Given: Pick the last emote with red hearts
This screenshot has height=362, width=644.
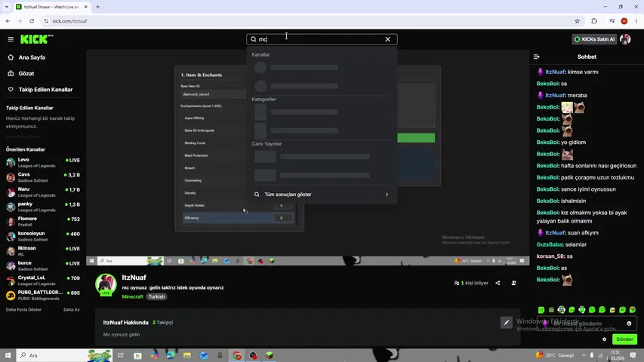Looking at the screenshot, I should tap(633, 310).
